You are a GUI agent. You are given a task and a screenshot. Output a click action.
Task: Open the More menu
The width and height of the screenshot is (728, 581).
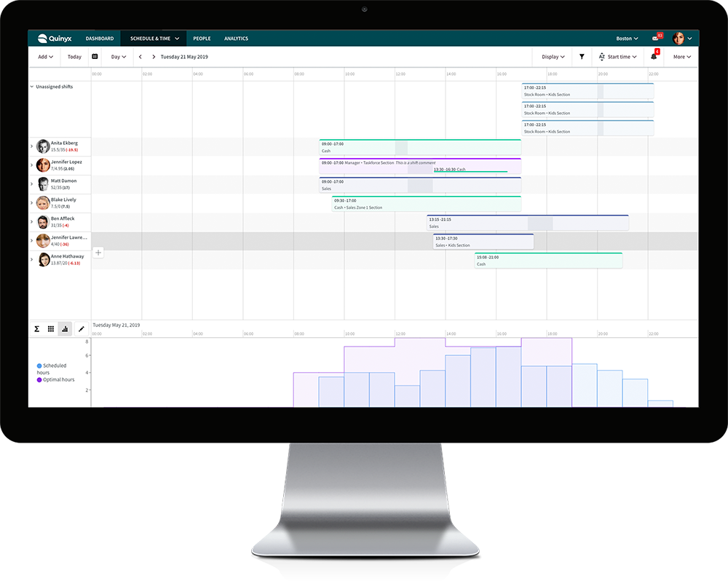pos(681,56)
